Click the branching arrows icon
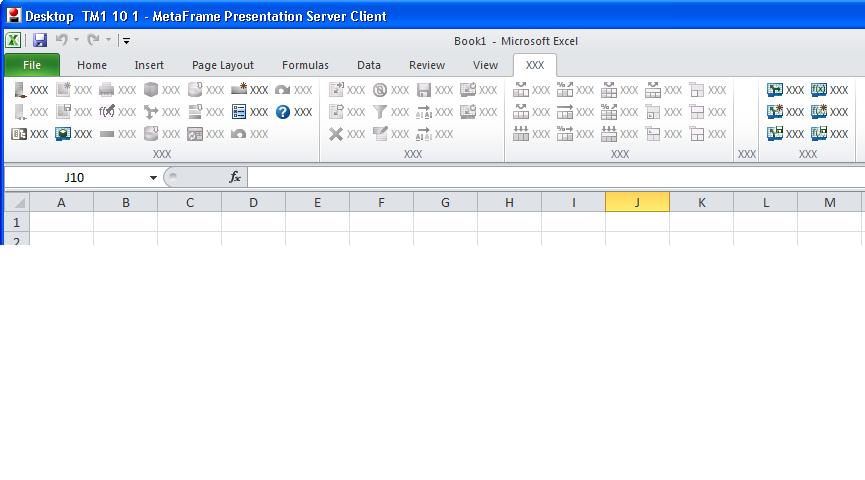The width and height of the screenshot is (865, 480). (151, 111)
